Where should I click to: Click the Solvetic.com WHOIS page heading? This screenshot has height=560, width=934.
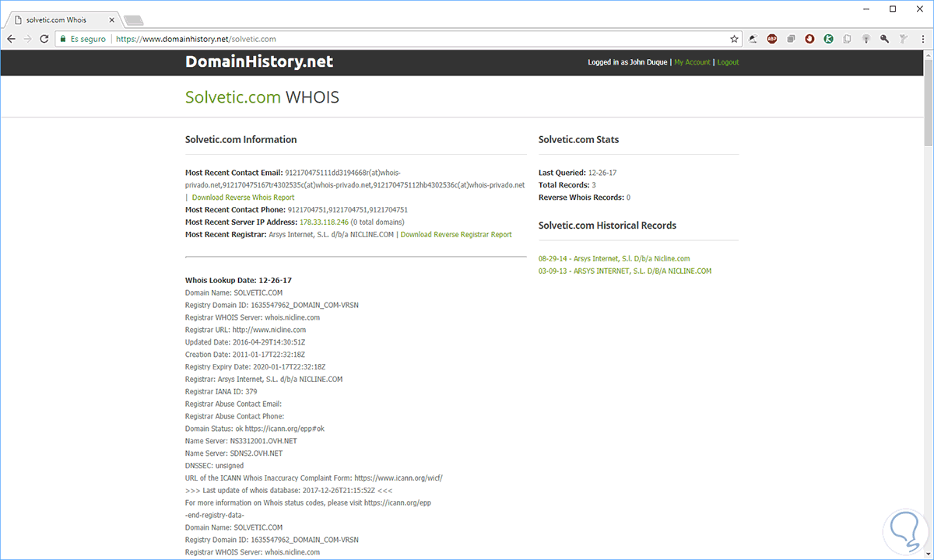262,97
